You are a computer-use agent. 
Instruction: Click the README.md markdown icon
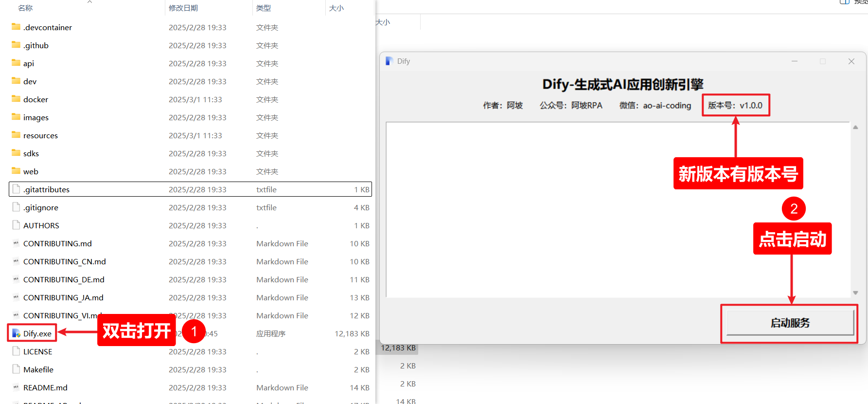[16, 387]
